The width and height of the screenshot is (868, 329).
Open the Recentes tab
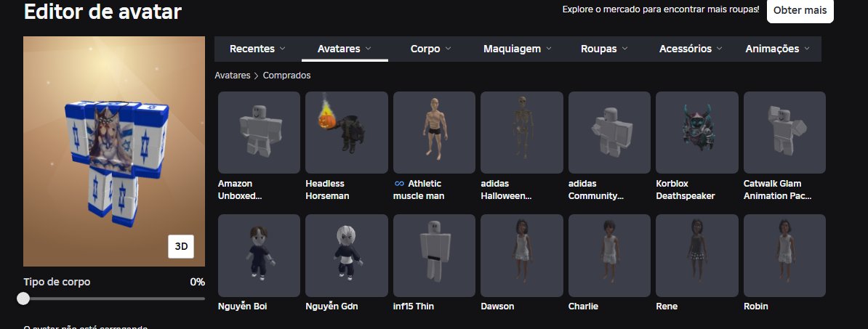257,49
